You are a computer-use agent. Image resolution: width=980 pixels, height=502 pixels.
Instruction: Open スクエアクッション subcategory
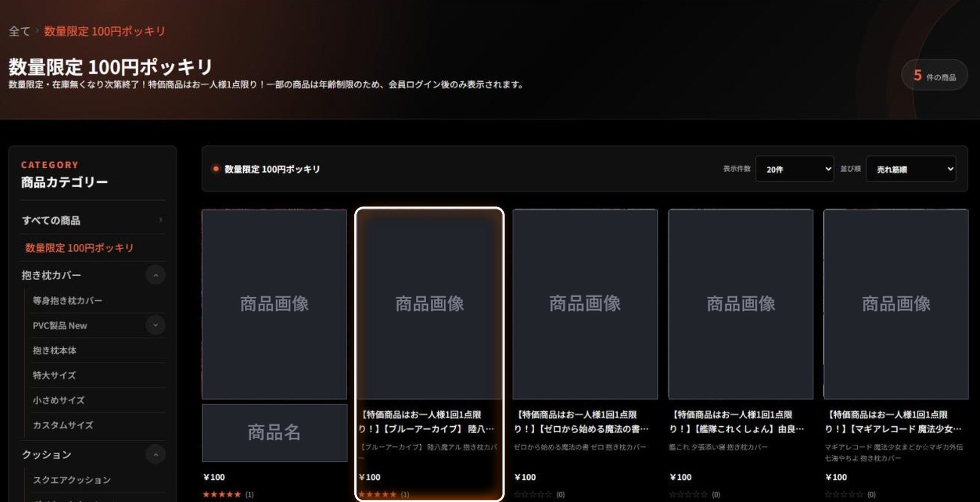point(71,480)
